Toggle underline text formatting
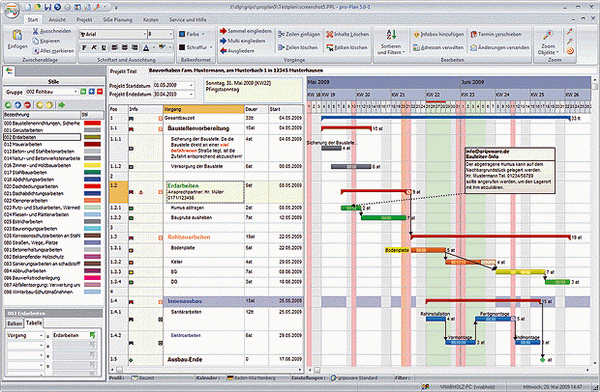This screenshot has width=600, height=392. tap(104, 47)
